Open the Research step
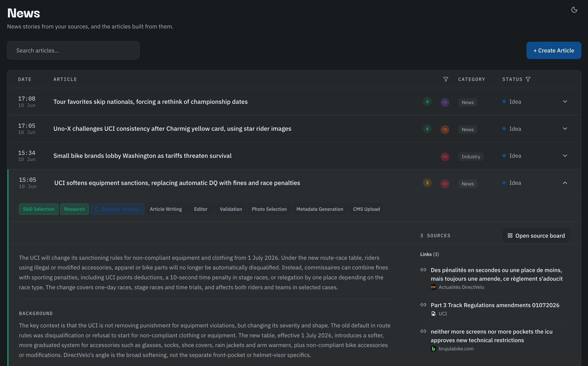Screen dimensions: 588x366 74,209
